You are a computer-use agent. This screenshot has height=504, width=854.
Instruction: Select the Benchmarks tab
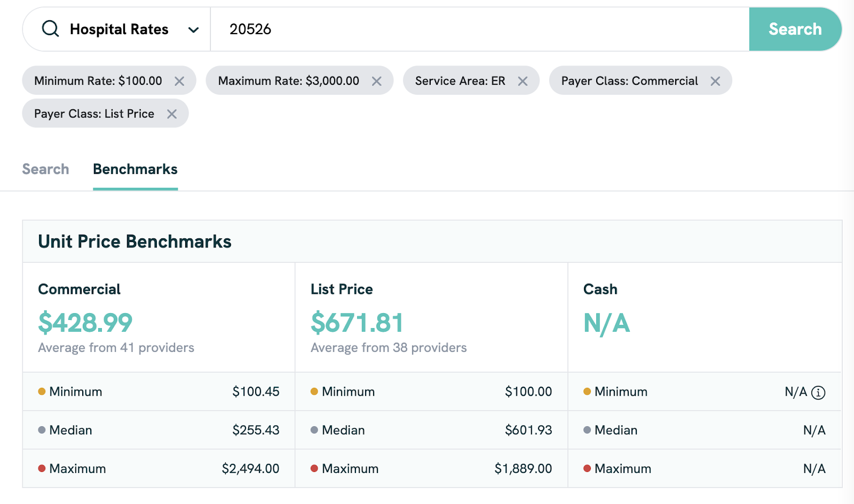(135, 169)
